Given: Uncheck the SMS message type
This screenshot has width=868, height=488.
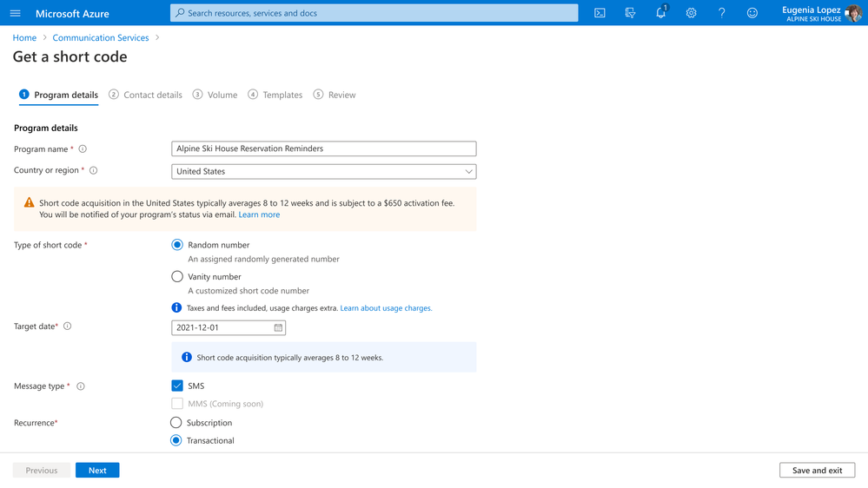Looking at the screenshot, I should click(177, 386).
